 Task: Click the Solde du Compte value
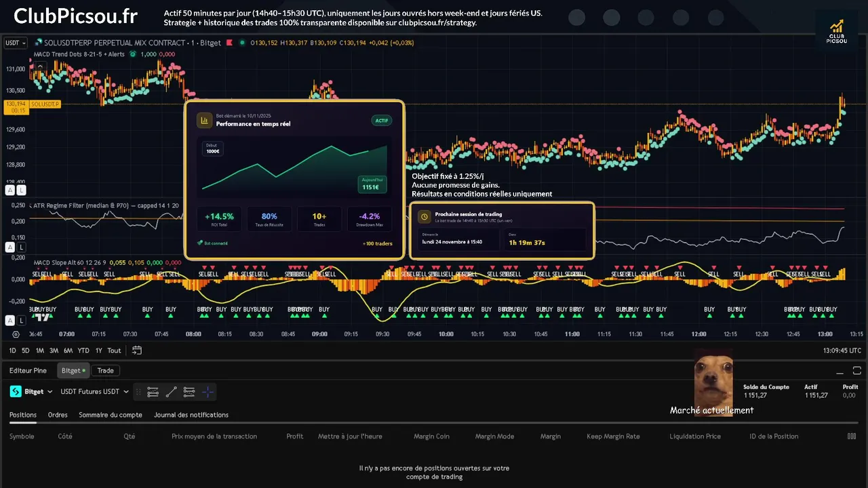[x=755, y=395]
